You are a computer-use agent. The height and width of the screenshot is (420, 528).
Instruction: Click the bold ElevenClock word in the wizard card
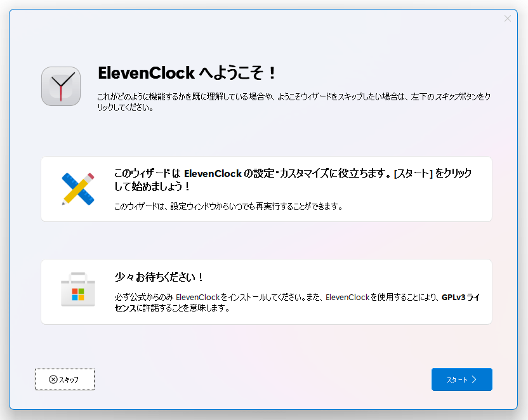[x=213, y=173]
